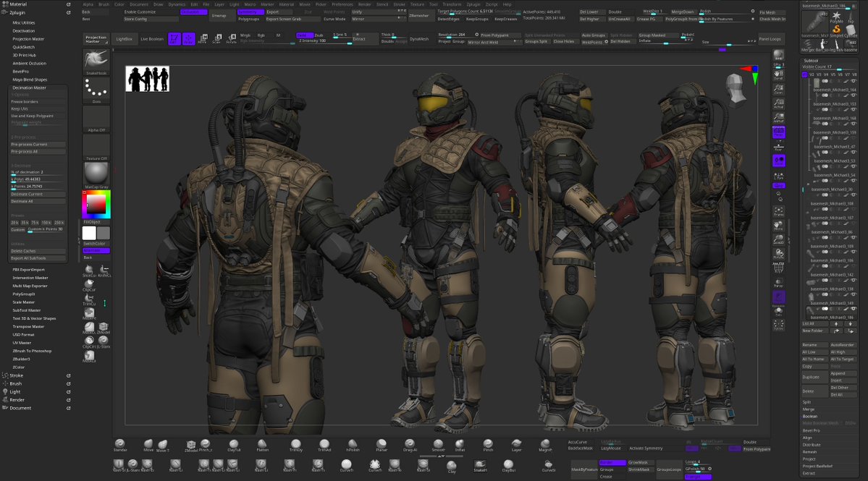This screenshot has height=481, width=868.
Task: Click the Xpose icon
Action: pyautogui.click(x=778, y=325)
